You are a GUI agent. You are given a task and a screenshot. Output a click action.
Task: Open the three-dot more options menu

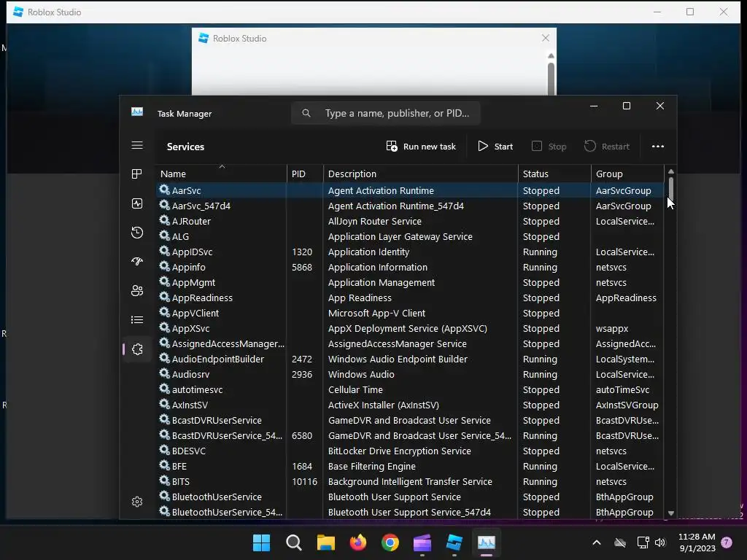click(x=658, y=146)
